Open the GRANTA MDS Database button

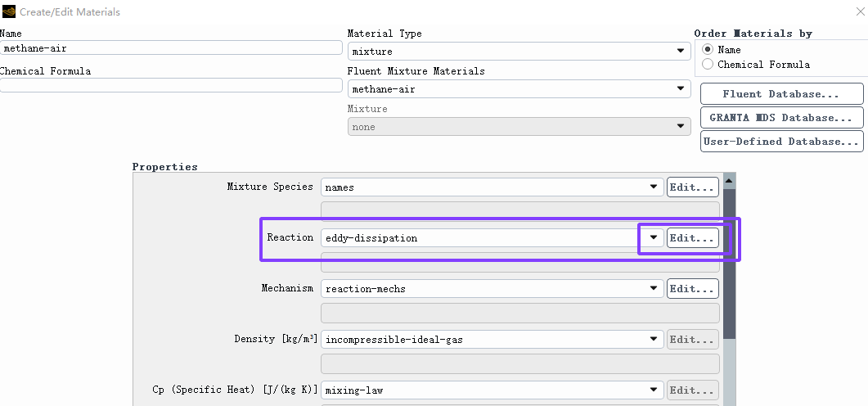781,117
